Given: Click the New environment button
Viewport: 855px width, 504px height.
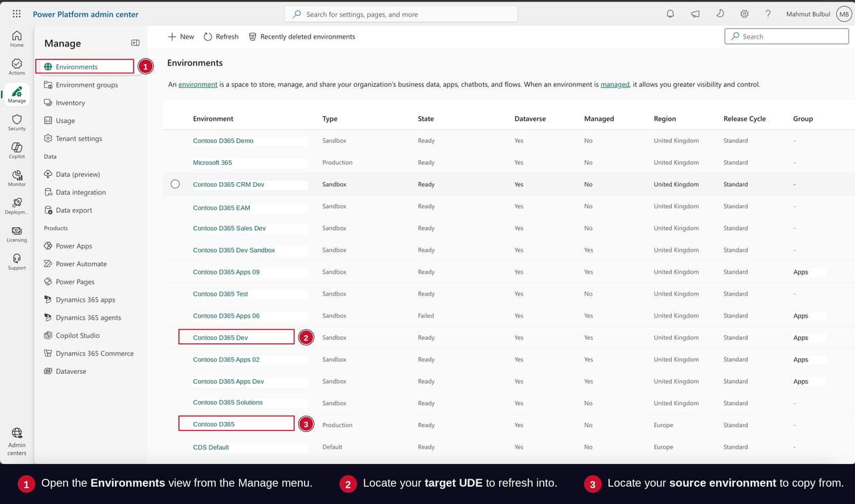Looking at the screenshot, I should [x=181, y=37].
